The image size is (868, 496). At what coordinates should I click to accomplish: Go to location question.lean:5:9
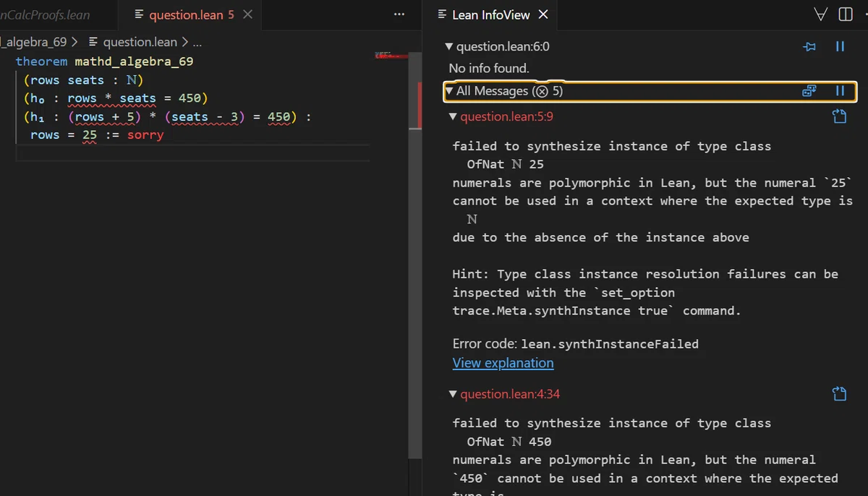506,116
